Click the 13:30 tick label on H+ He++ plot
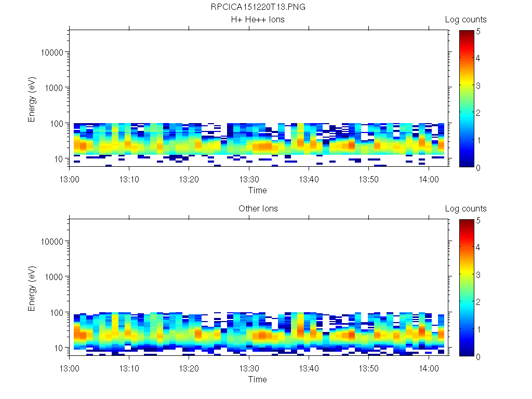The image size is (532, 399). 249,179
